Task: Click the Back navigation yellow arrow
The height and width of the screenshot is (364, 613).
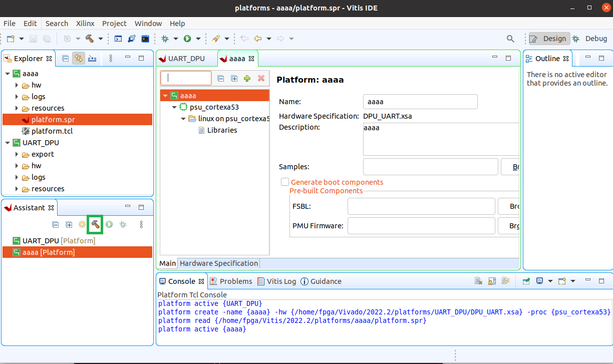Action: coord(258,39)
